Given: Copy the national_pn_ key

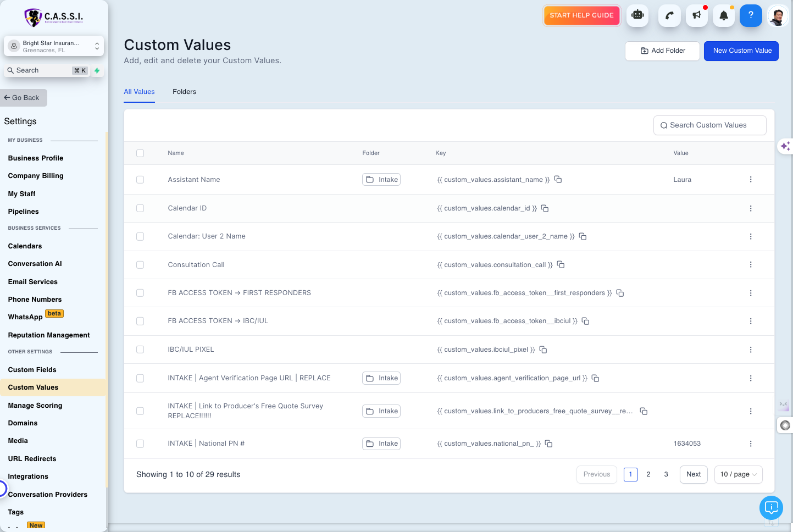Looking at the screenshot, I should click(548, 444).
